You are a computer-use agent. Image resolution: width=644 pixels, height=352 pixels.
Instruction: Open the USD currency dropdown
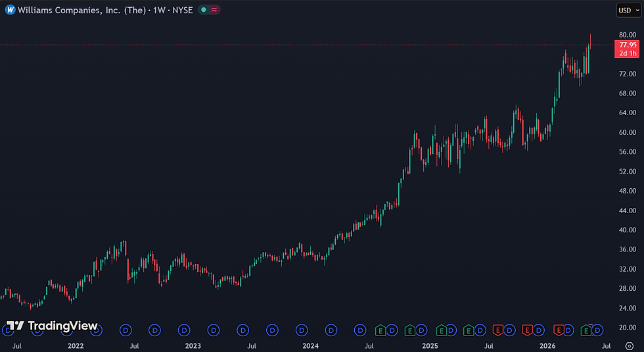(628, 11)
